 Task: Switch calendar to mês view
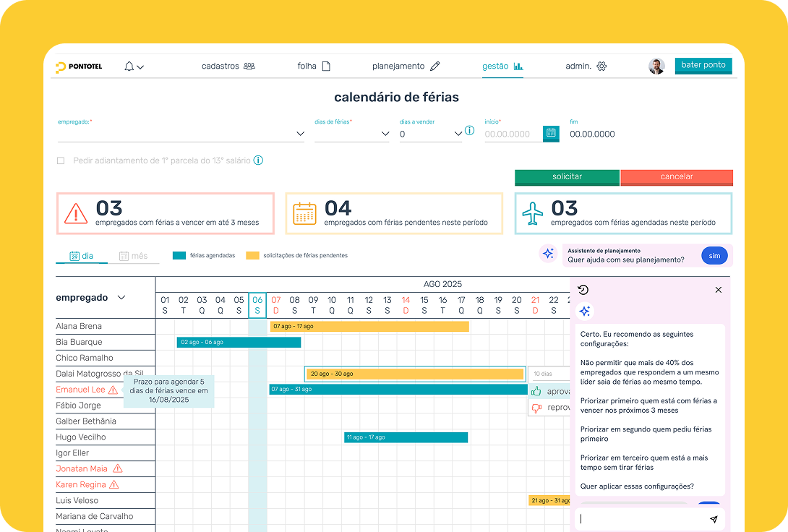(x=133, y=255)
